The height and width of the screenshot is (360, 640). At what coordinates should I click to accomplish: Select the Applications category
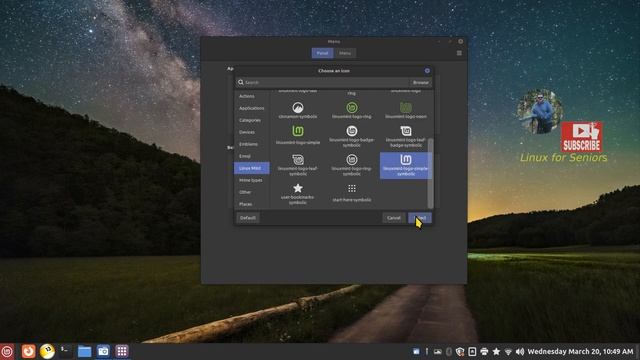coord(251,108)
